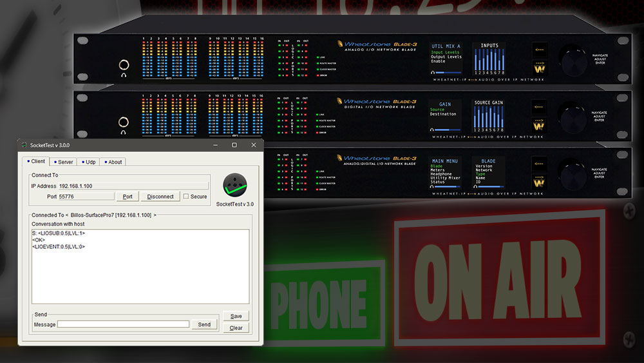Click the IP Address field
This screenshot has height=363, width=644.
[133, 186]
